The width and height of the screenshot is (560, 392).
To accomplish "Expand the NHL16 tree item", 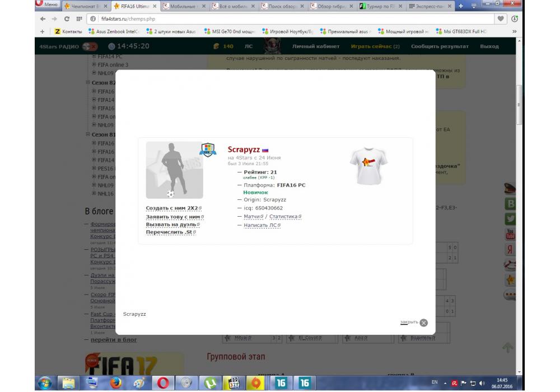I will pos(94,193).
